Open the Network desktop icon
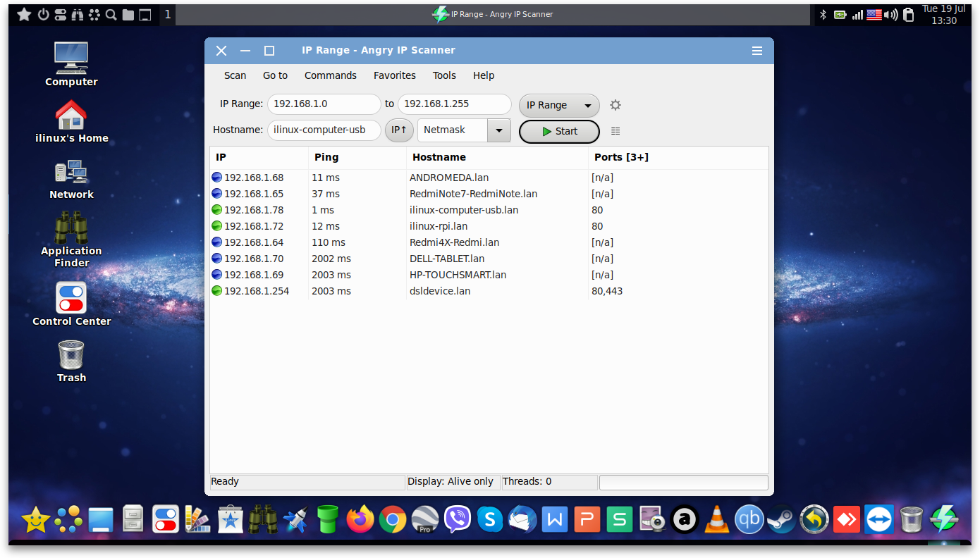980x558 pixels. point(71,179)
